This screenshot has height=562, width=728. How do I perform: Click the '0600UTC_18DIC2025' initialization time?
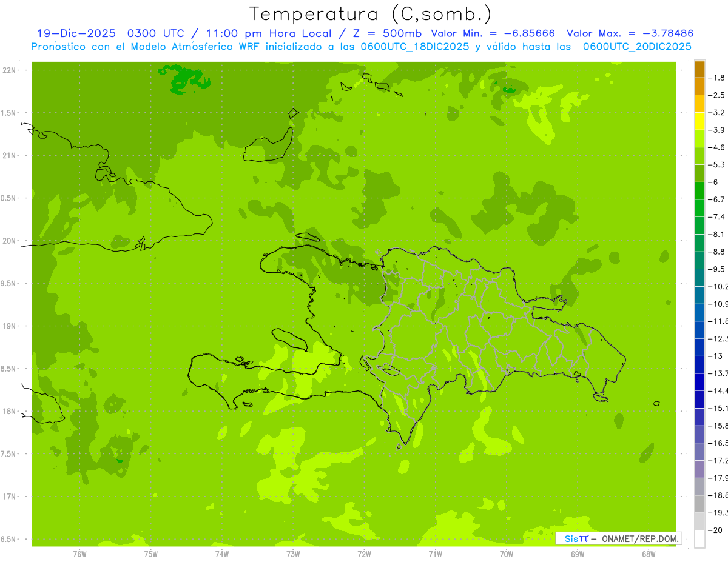click(415, 47)
